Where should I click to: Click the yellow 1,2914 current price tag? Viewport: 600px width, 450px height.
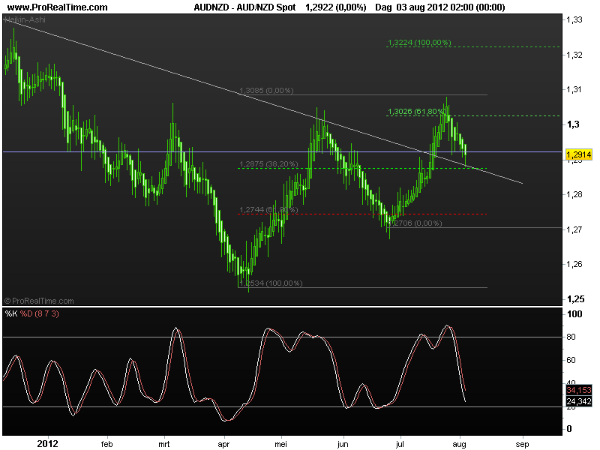tap(579, 155)
